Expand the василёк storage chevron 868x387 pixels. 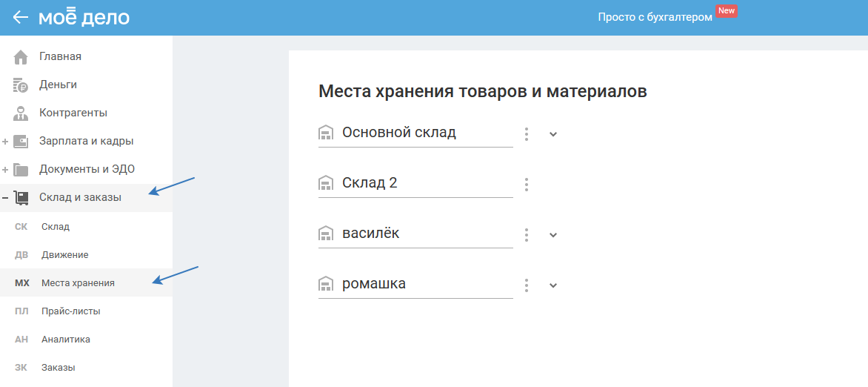552,235
